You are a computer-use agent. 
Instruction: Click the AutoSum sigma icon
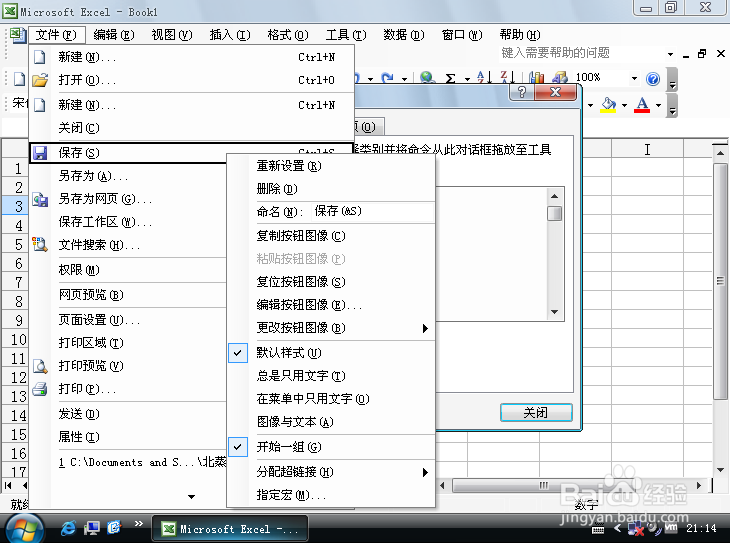pos(450,78)
